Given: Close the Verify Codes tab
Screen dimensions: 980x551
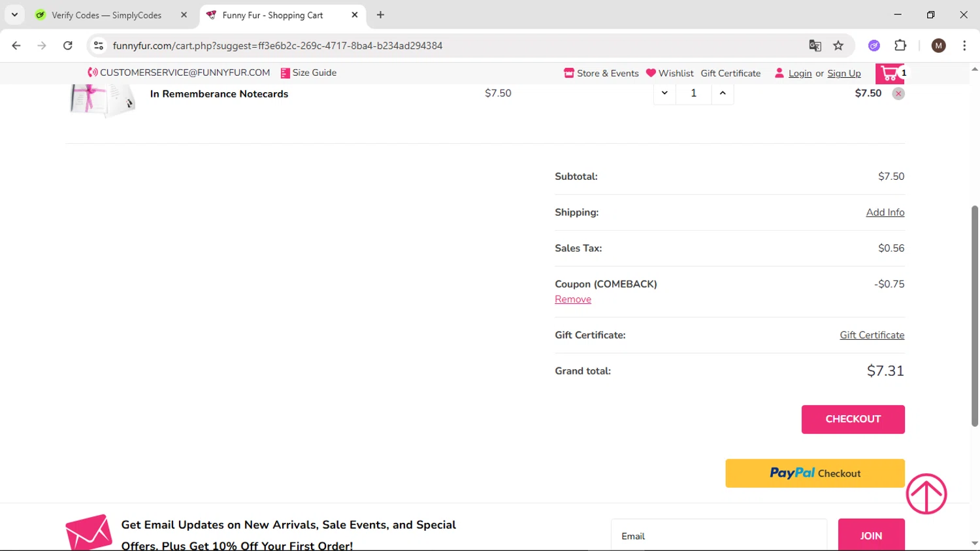Looking at the screenshot, I should tap(184, 15).
